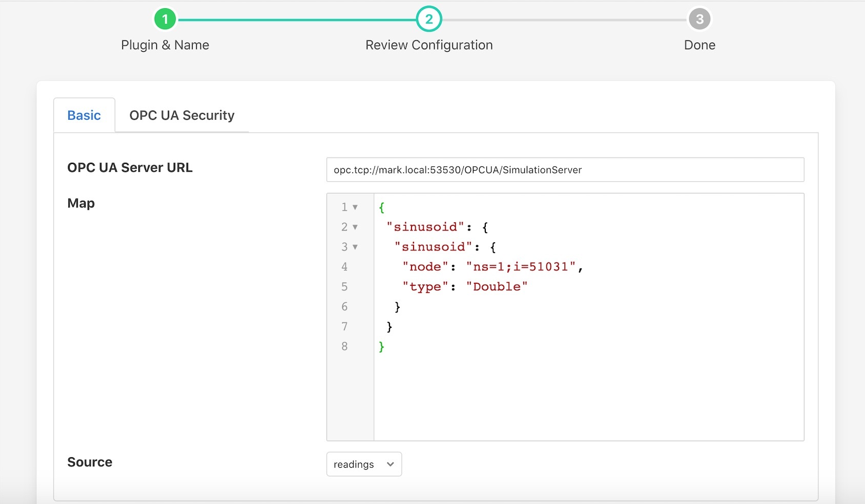Place cursor on the "ns=1;i=51031" value

tap(521, 267)
